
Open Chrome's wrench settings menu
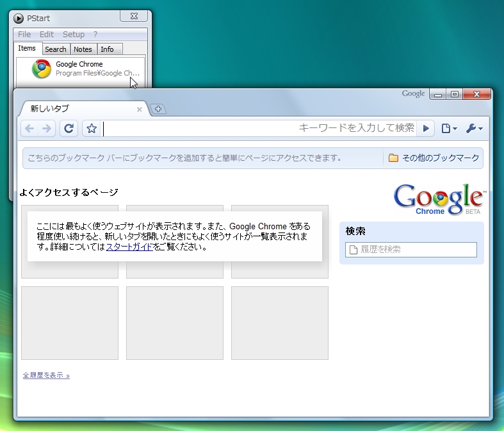click(475, 129)
